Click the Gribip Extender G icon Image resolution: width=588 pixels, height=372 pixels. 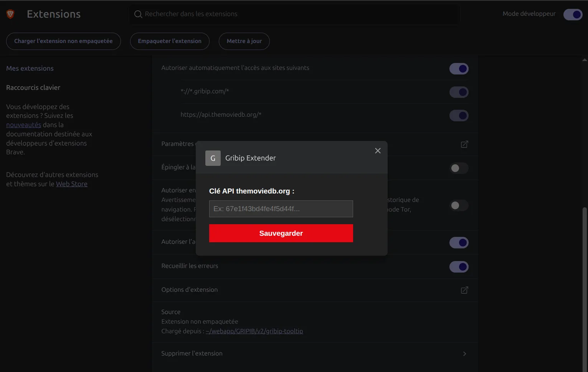(213, 158)
